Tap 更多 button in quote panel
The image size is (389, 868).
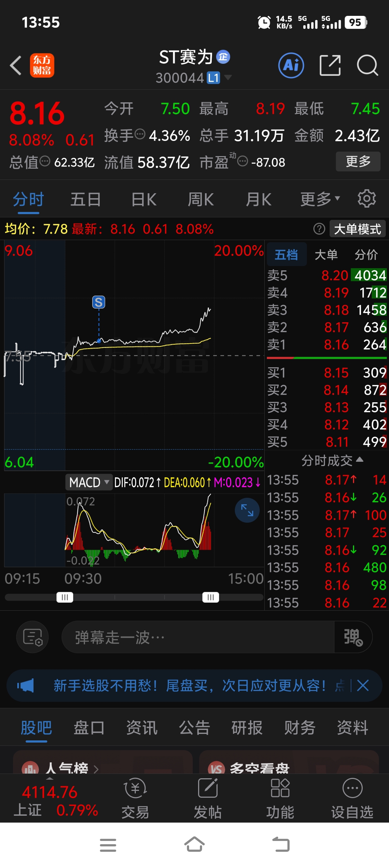tap(358, 161)
